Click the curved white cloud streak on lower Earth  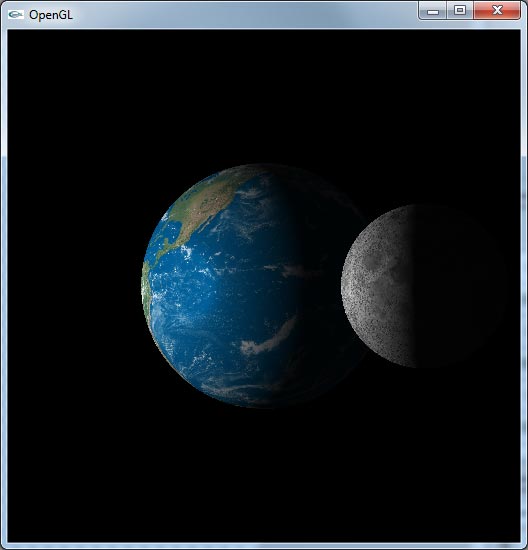268,338
